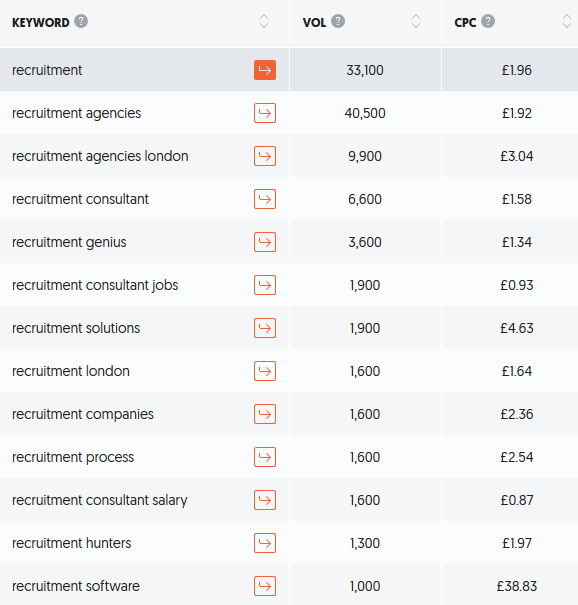This screenshot has height=605, width=578.
Task: Click the arrow icon beside 'recruitment' keyword
Action: [x=265, y=70]
